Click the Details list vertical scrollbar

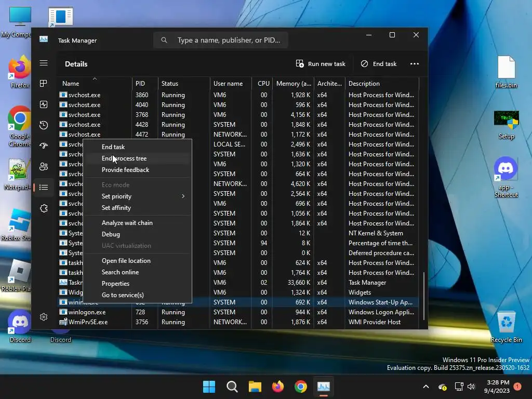pyautogui.click(x=424, y=296)
